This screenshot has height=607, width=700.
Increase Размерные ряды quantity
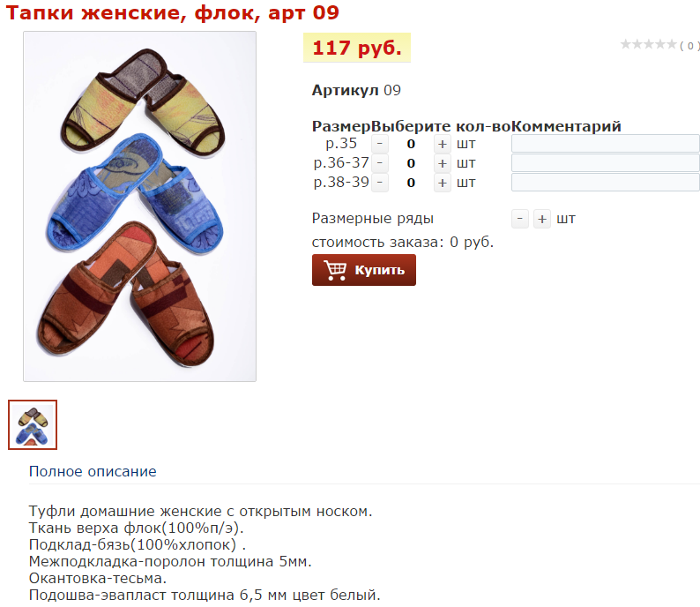[542, 219]
